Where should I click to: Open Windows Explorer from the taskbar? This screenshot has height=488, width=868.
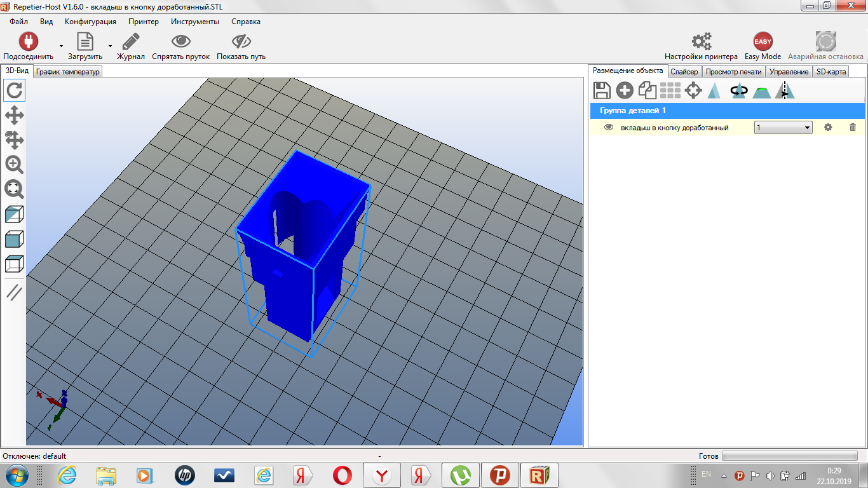[x=107, y=475]
